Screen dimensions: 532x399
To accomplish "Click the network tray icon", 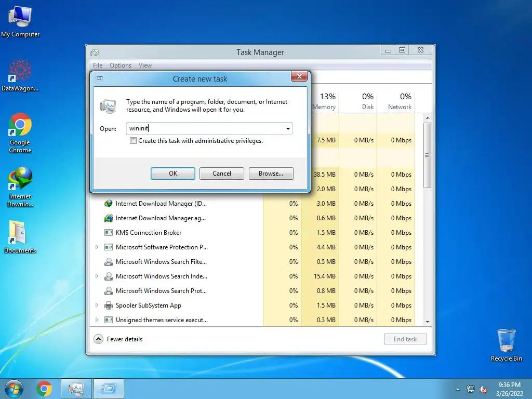I will [471, 389].
